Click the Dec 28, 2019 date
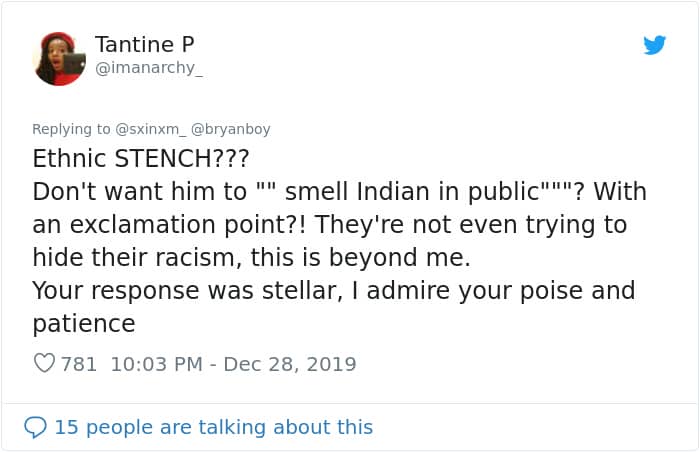 click(x=290, y=364)
